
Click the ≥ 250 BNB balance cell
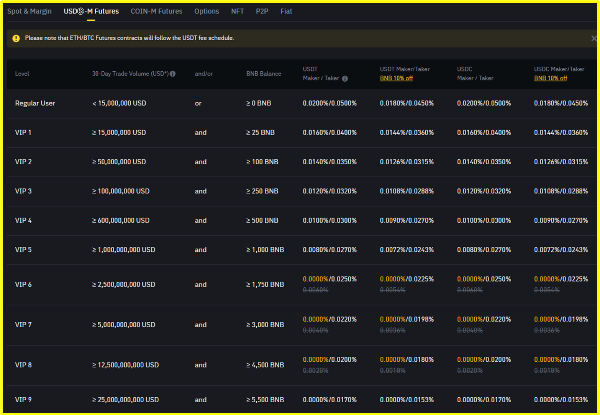[x=262, y=191]
